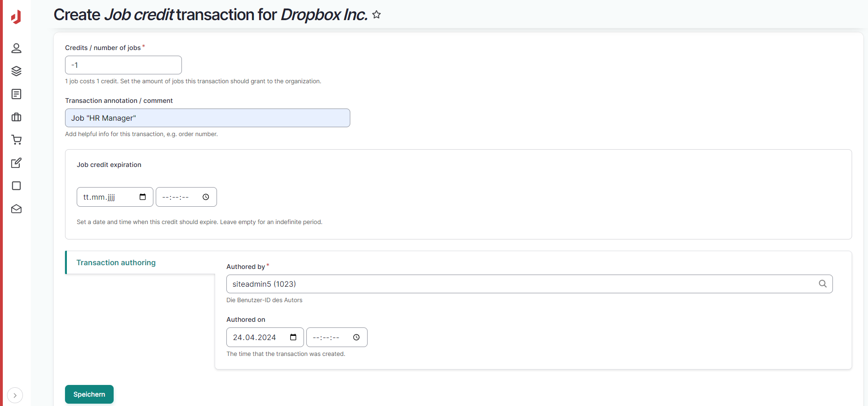Bookmark page with star icon
The image size is (868, 406).
coord(376,15)
